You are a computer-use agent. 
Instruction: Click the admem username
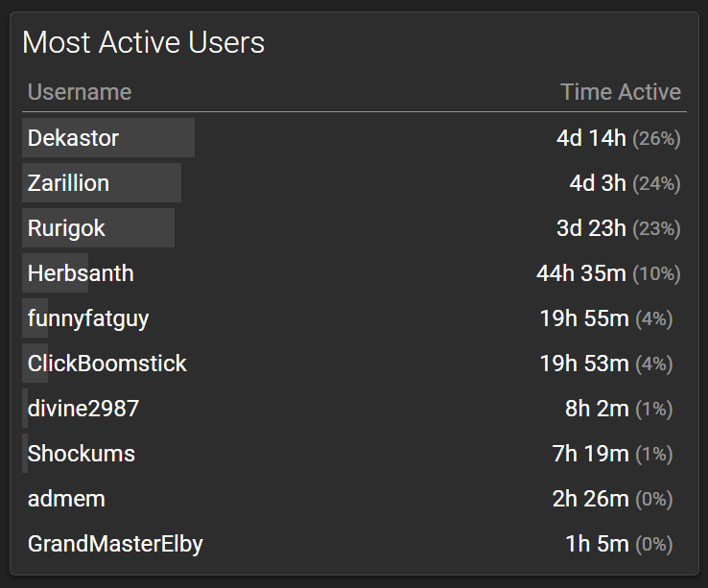[66, 499]
